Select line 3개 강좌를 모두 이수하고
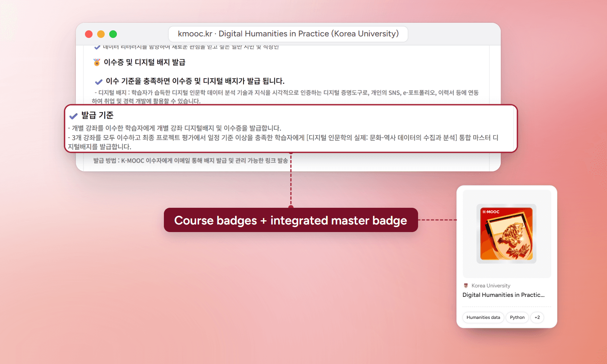The width and height of the screenshot is (607, 364). 283,142
